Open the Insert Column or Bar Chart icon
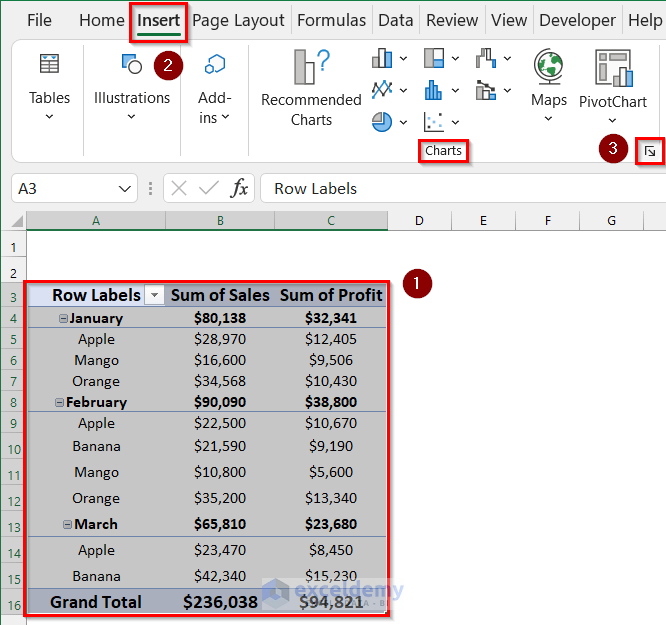 [382, 59]
